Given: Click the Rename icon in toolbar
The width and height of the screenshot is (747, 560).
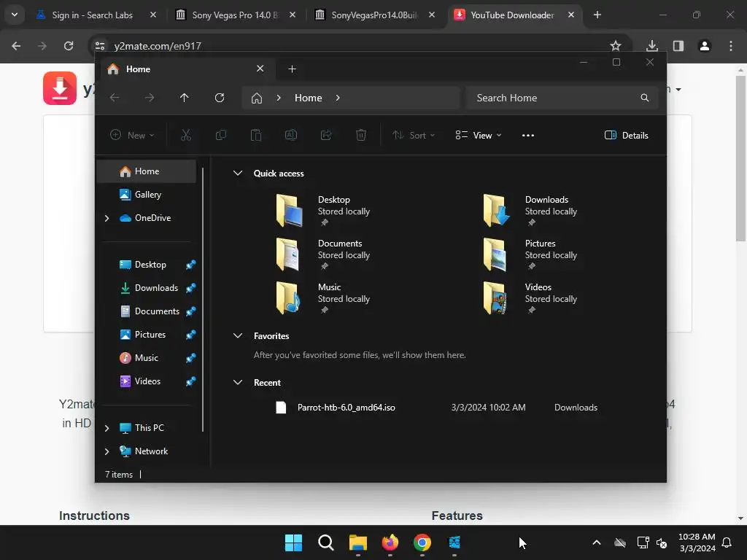Looking at the screenshot, I should [x=290, y=135].
